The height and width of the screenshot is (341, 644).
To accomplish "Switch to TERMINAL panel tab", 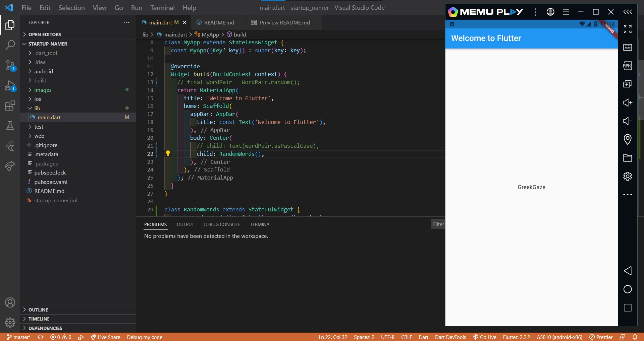I will point(261,224).
